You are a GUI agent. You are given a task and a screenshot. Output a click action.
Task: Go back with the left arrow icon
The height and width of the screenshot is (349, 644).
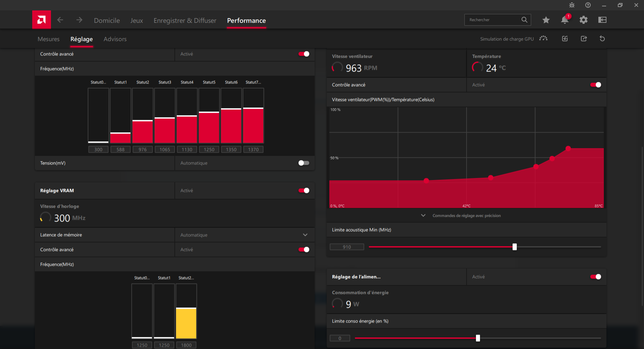point(60,20)
